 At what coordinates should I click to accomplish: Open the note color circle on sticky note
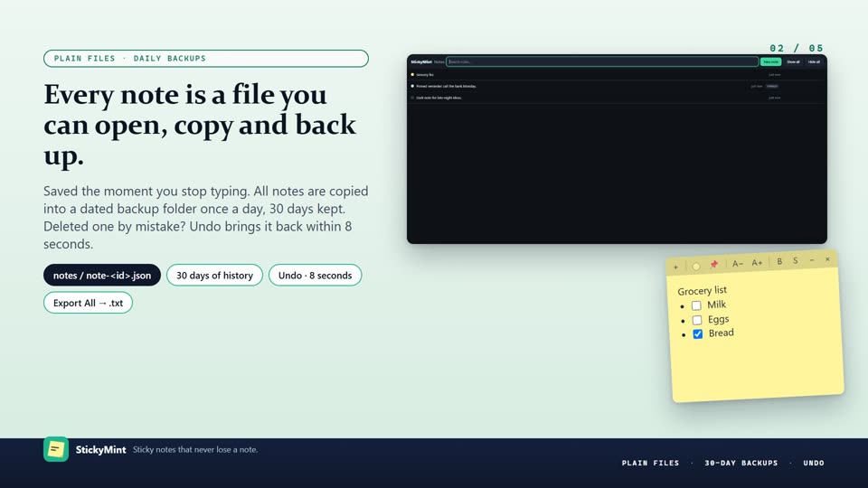696,266
